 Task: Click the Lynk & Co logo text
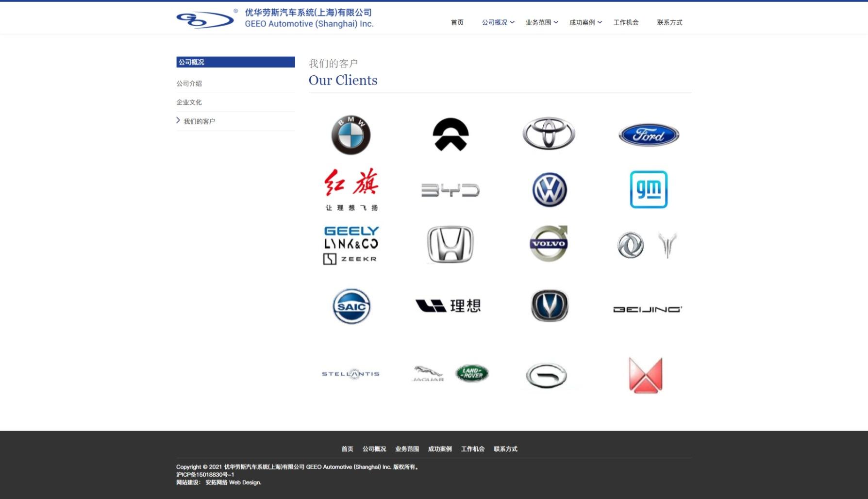point(351,244)
